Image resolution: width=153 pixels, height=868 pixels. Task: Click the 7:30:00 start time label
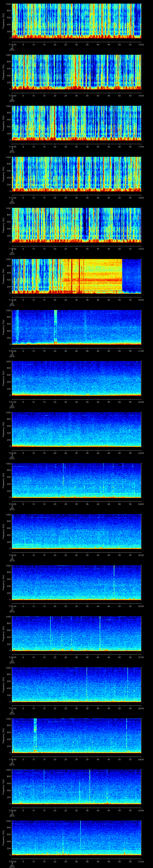point(12,861)
